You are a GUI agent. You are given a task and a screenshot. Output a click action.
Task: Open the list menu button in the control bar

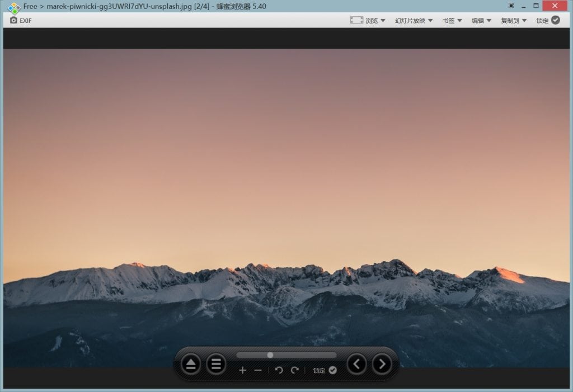pyautogui.click(x=216, y=365)
